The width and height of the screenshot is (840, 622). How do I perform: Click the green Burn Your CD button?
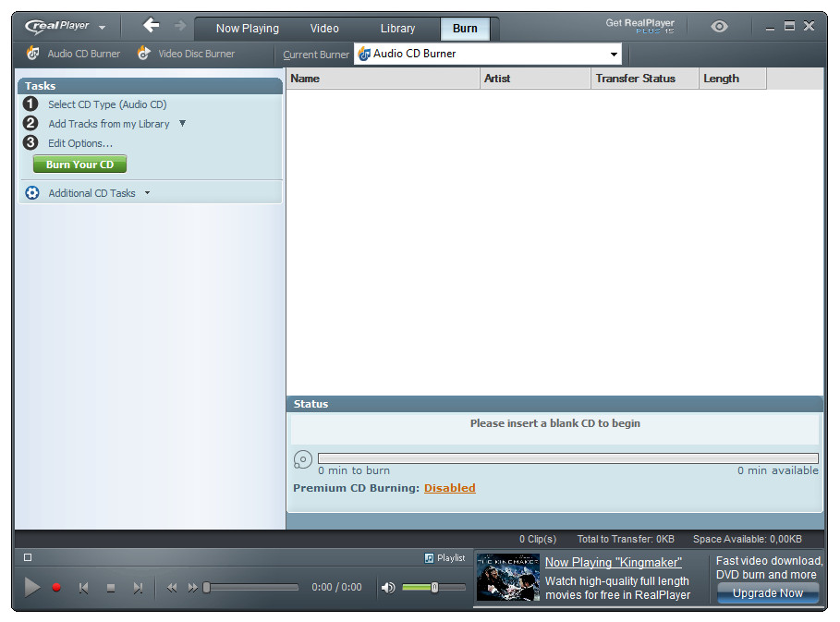coord(79,165)
